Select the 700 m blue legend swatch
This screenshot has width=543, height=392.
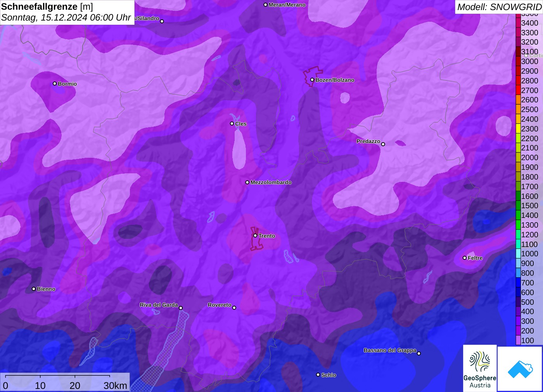[518, 283]
